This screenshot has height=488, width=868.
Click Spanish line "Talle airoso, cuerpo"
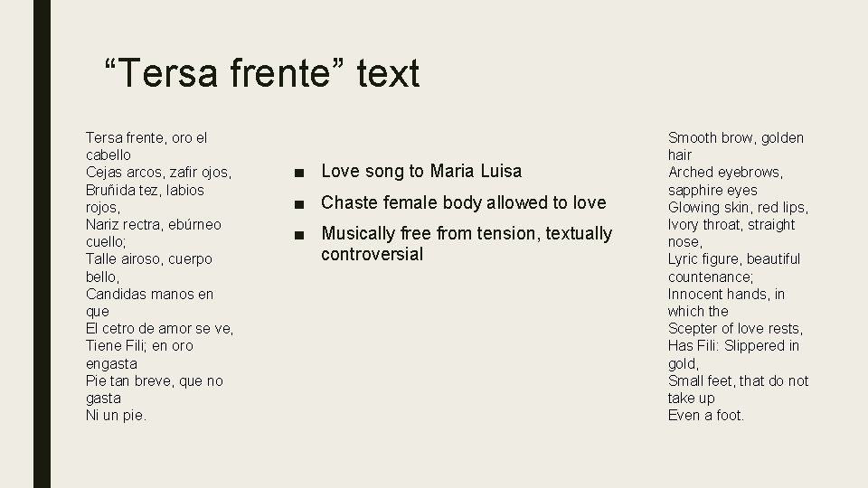(149, 259)
